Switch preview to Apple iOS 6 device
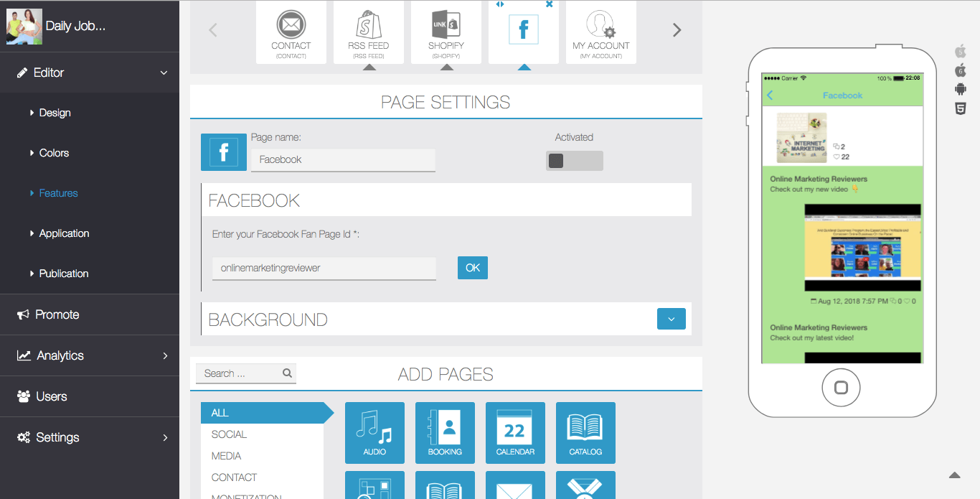 click(961, 70)
